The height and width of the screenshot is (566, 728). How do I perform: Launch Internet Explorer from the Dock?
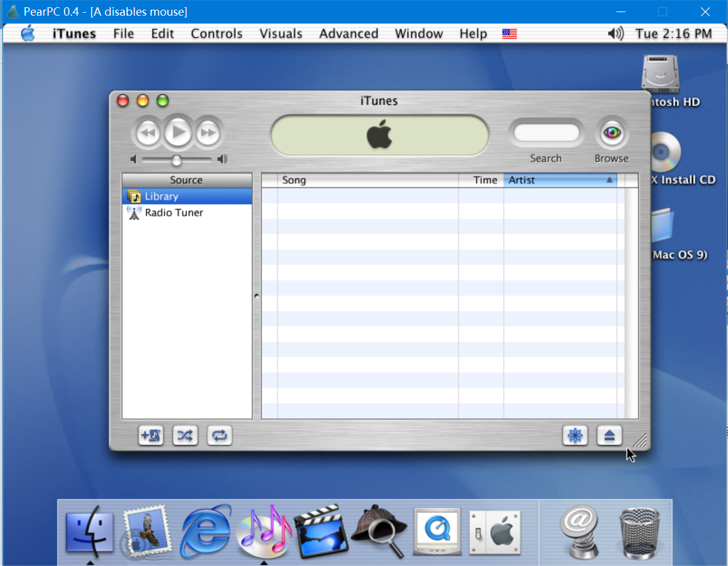pos(204,531)
